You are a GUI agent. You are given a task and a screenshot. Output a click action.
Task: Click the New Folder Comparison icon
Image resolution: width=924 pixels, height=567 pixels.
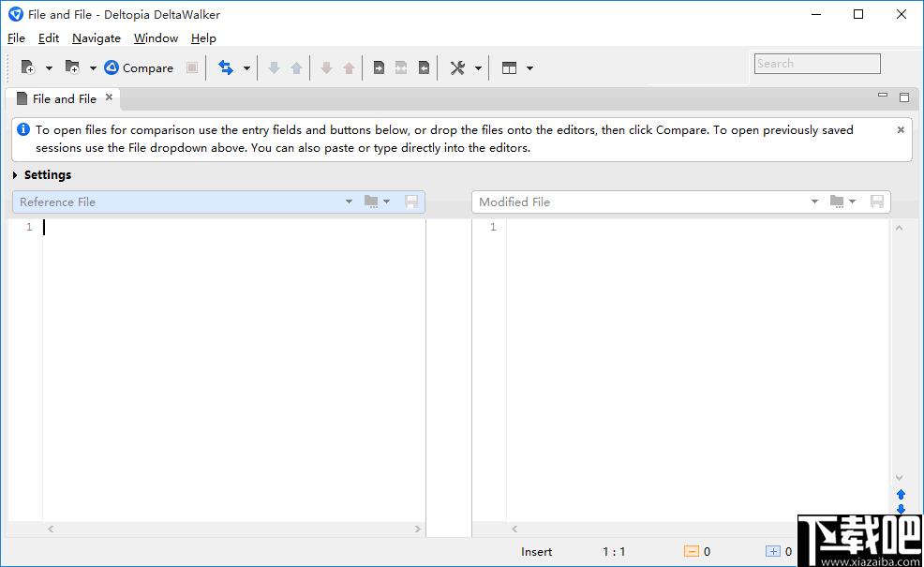coord(72,67)
